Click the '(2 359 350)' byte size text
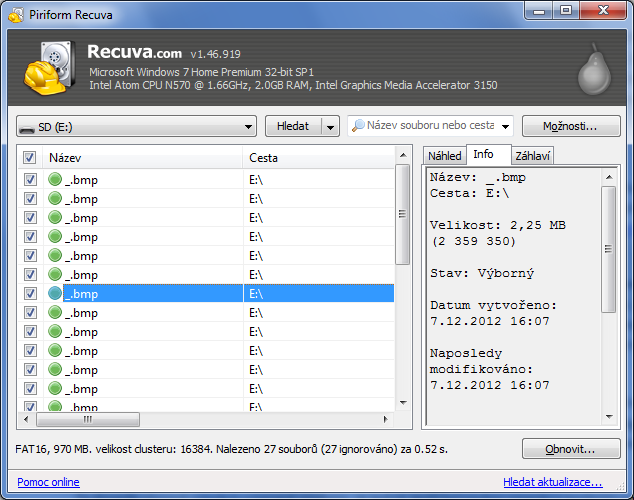The width and height of the screenshot is (634, 500). pos(473,241)
